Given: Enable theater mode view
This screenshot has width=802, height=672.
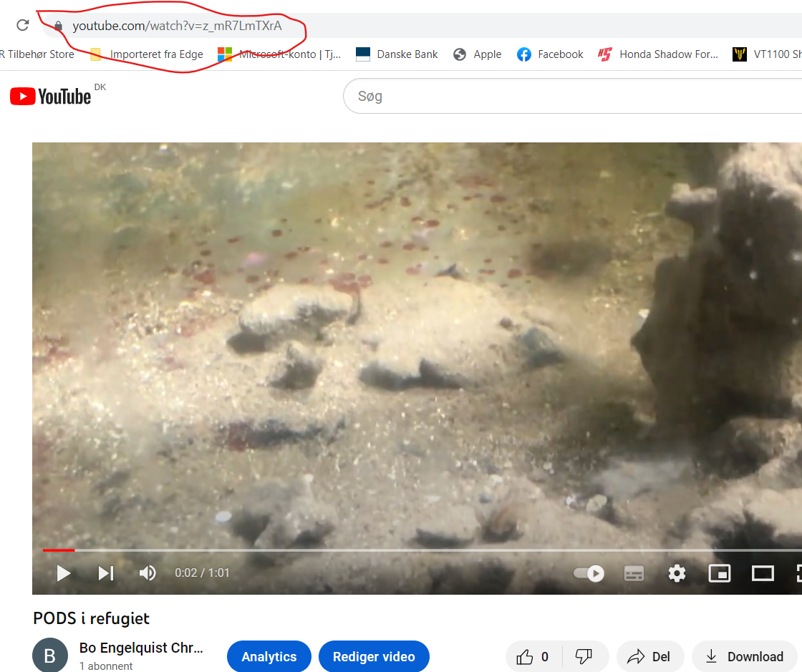Looking at the screenshot, I should tap(763, 573).
